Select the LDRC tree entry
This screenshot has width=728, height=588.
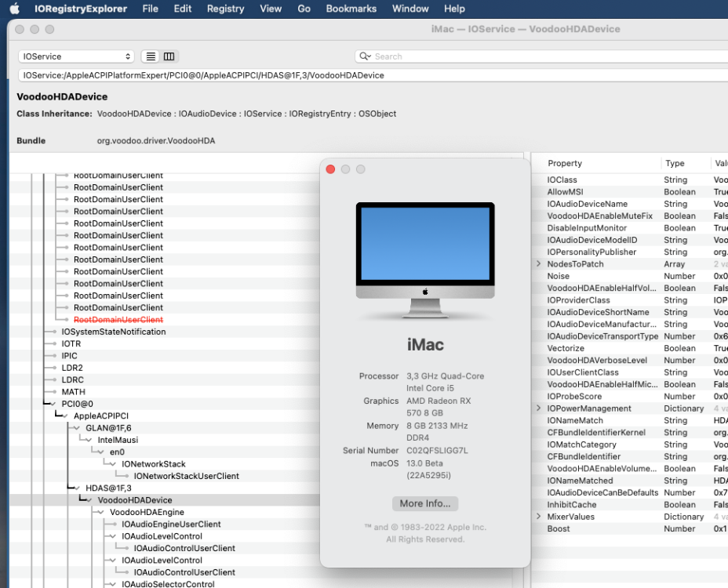(72, 380)
